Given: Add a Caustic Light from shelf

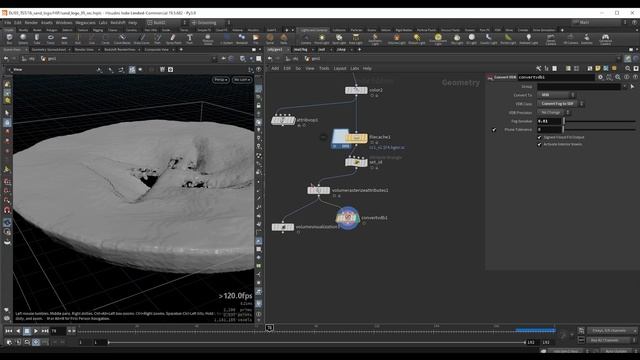Looking at the screenshot, I should [489, 38].
